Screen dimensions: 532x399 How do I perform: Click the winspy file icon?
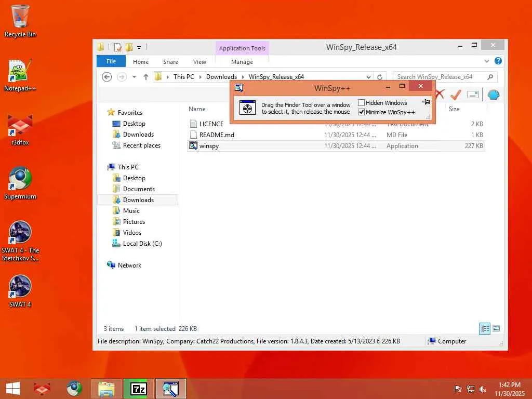pyautogui.click(x=193, y=145)
